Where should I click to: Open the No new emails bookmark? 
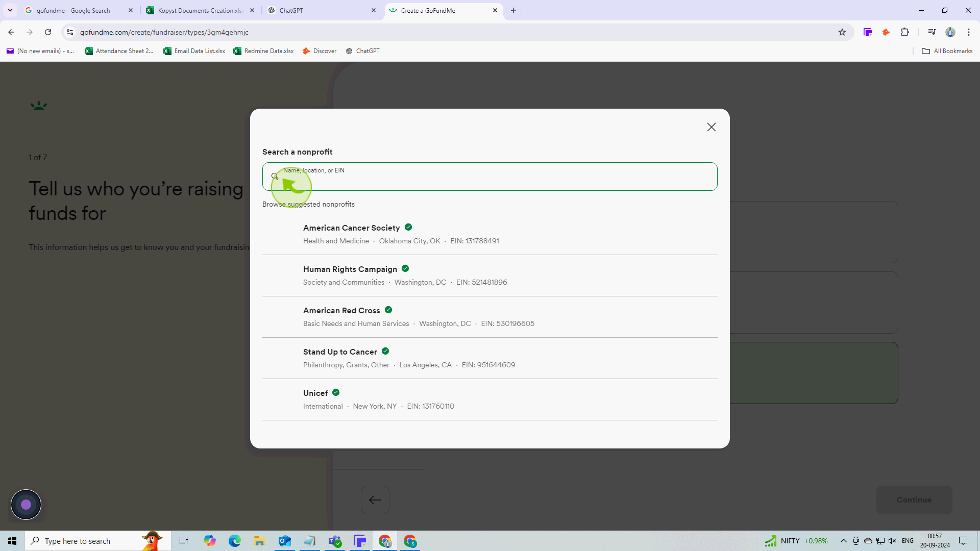[x=40, y=51]
